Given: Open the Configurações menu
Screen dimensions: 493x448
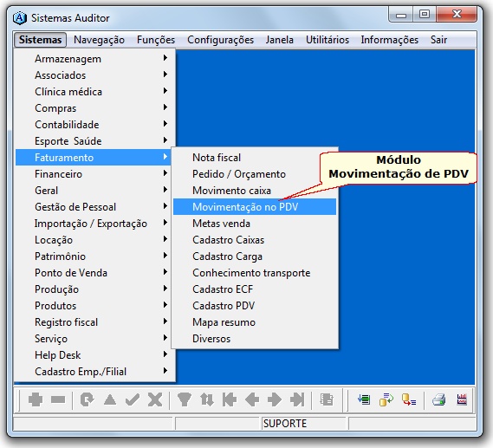Looking at the screenshot, I should 220,40.
